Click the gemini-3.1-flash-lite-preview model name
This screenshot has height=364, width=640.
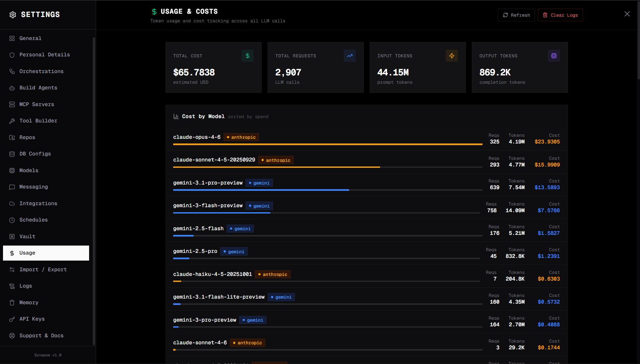coord(219,297)
